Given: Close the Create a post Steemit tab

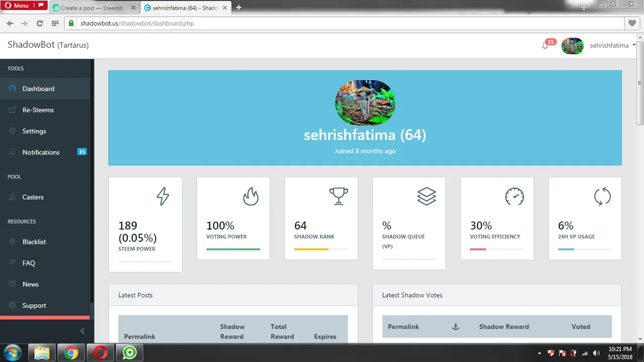Looking at the screenshot, I should pos(133,8).
